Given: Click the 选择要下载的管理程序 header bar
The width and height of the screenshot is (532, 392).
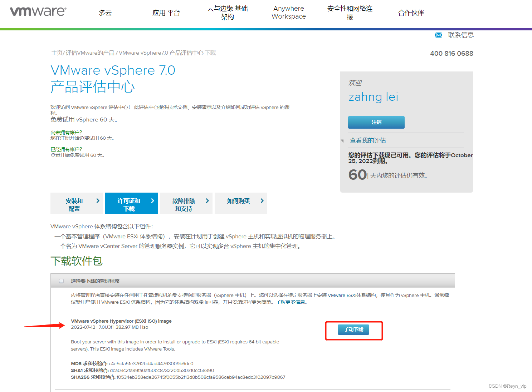Looking at the screenshot, I should (253, 281).
